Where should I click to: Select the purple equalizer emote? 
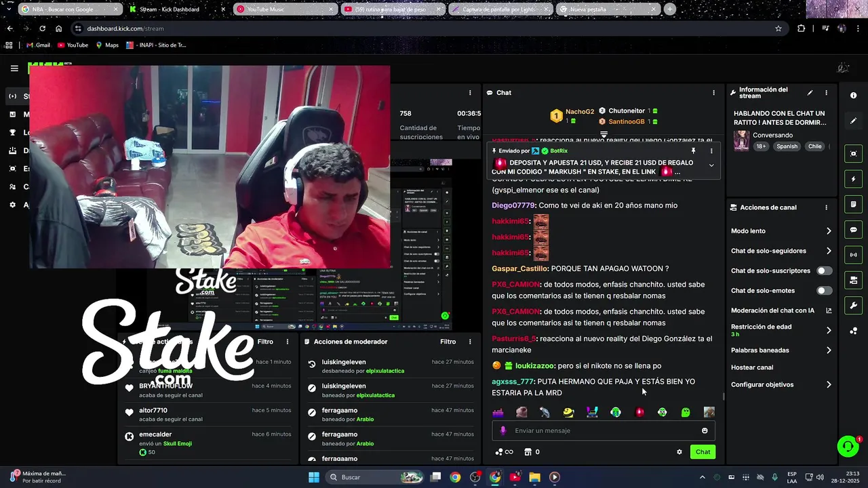[498, 412]
